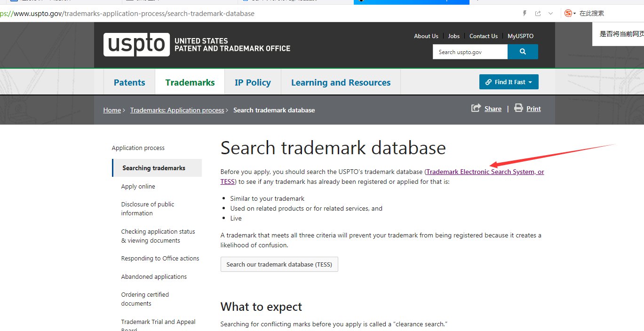This screenshot has width=644, height=331.
Task: Open Responding to Office actions item
Action: click(160, 258)
